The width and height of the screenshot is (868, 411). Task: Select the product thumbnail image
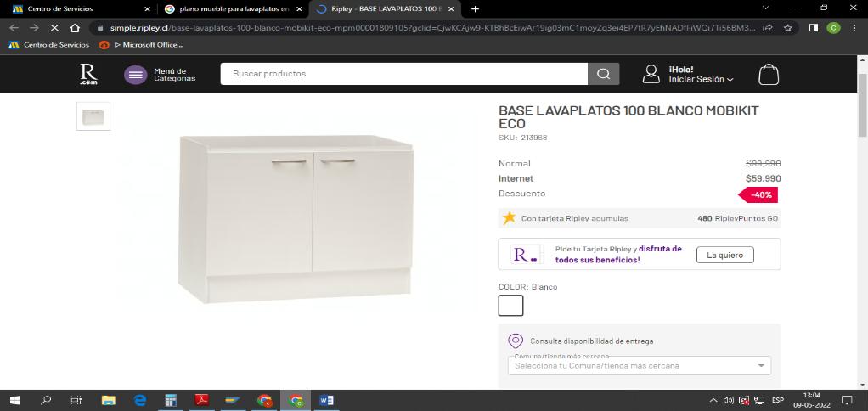(x=93, y=116)
